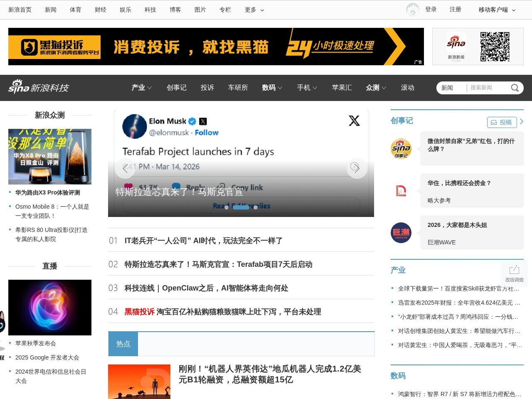Click the search magnifier icon

[x=515, y=88]
